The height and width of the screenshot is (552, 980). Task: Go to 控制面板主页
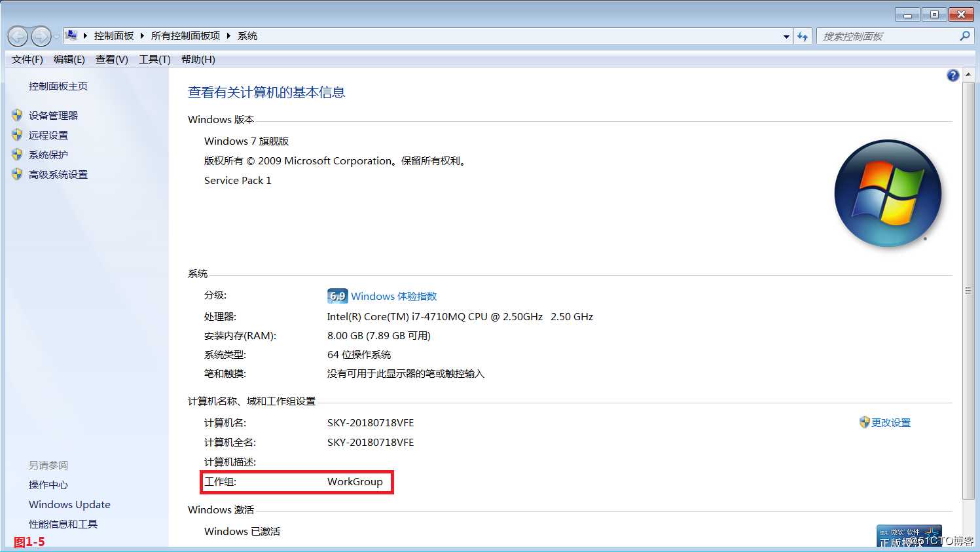coord(58,86)
